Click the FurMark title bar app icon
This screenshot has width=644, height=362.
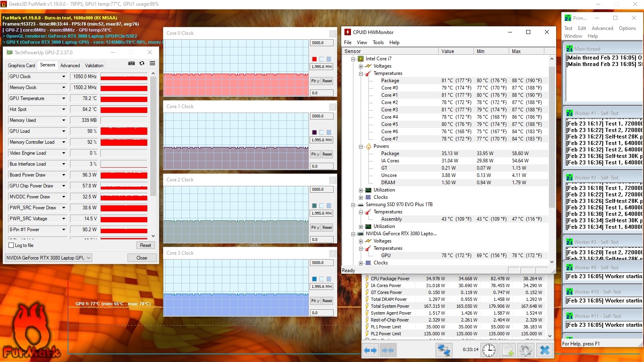[4, 4]
